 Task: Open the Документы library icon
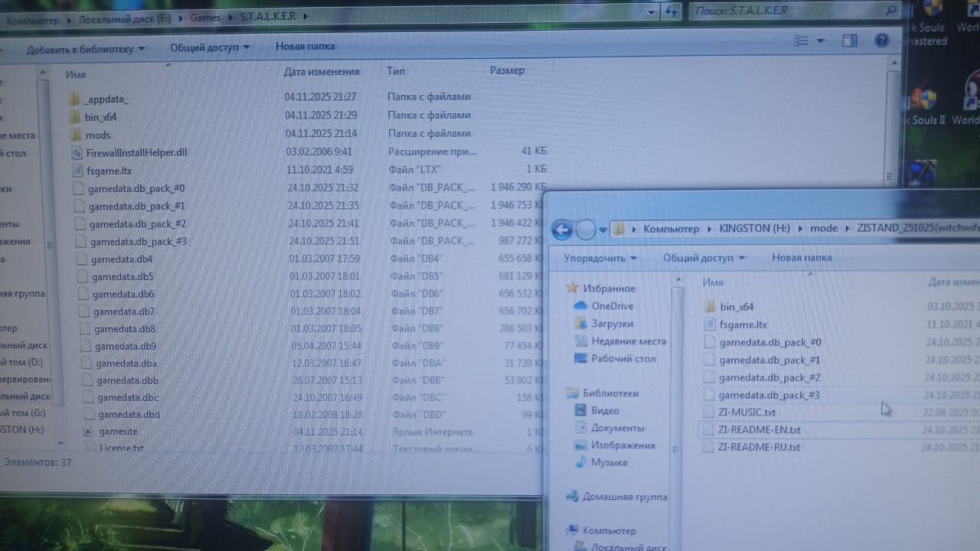pyautogui.click(x=581, y=428)
